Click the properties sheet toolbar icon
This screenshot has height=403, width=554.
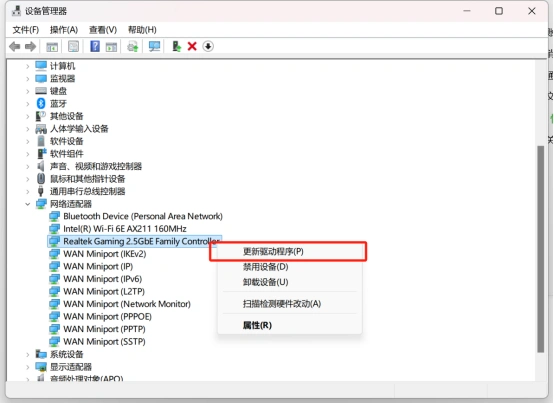point(73,46)
